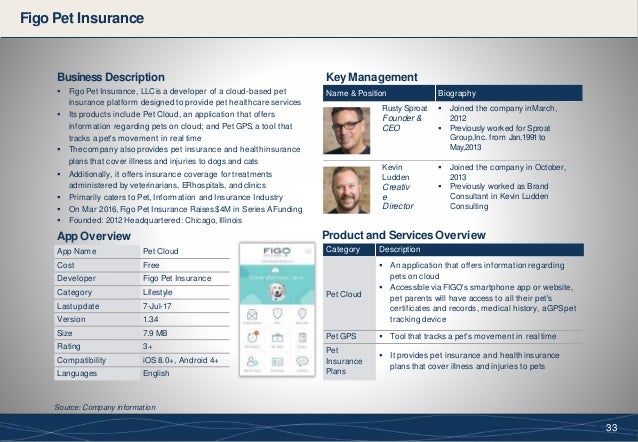Image resolution: width=638 pixels, height=442 pixels.
Task: Tap the map pin icon in the app screenshot
Action: point(302,313)
